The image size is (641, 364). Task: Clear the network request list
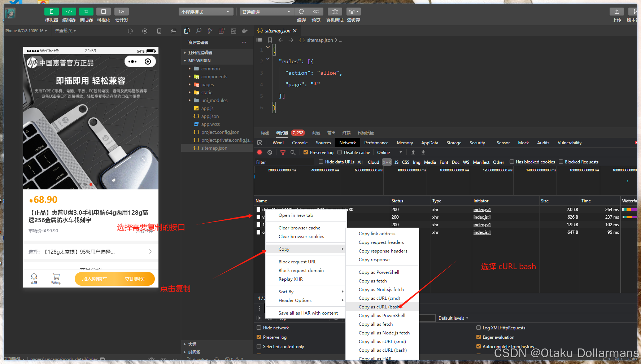click(x=270, y=152)
